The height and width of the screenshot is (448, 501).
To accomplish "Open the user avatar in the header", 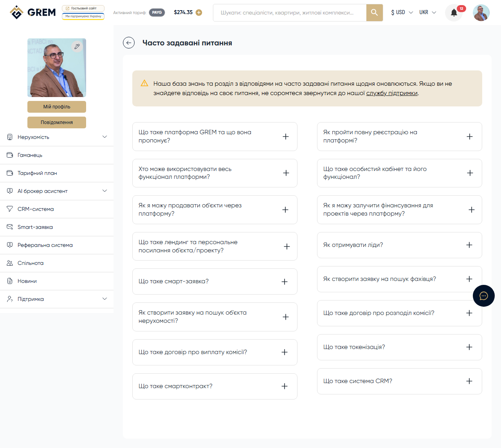I will [481, 13].
